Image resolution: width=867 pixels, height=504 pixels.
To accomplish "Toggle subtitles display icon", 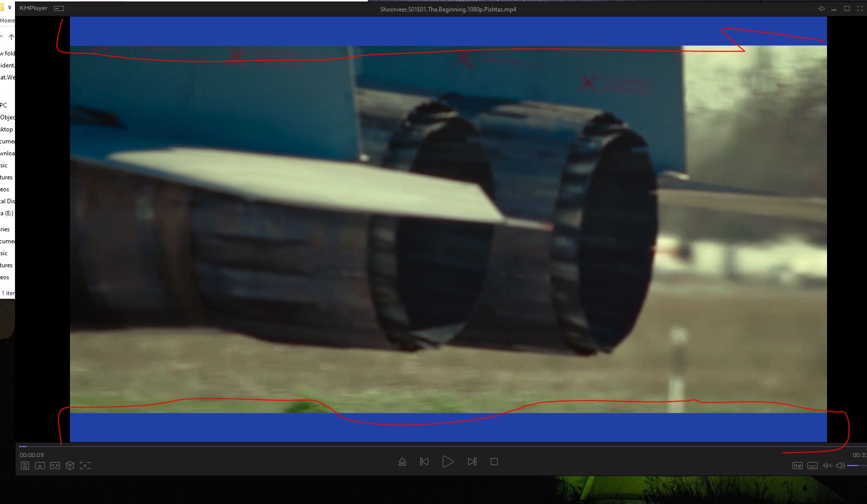I will tap(813, 466).
